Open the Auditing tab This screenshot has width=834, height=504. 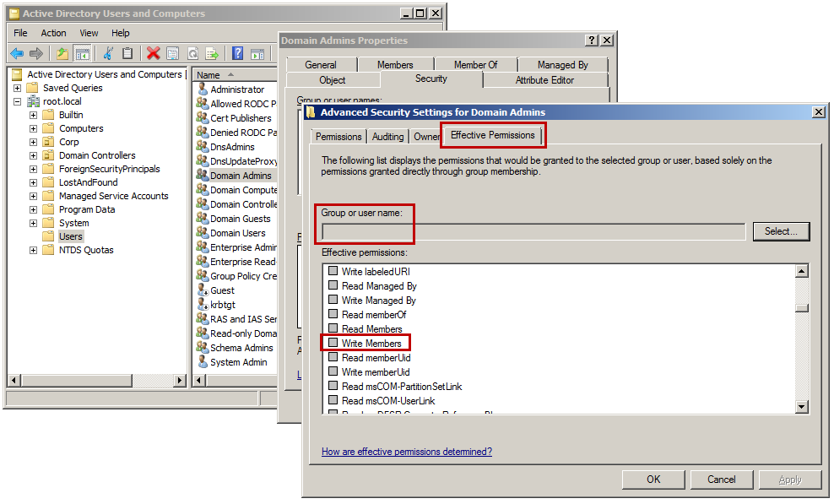coord(387,136)
